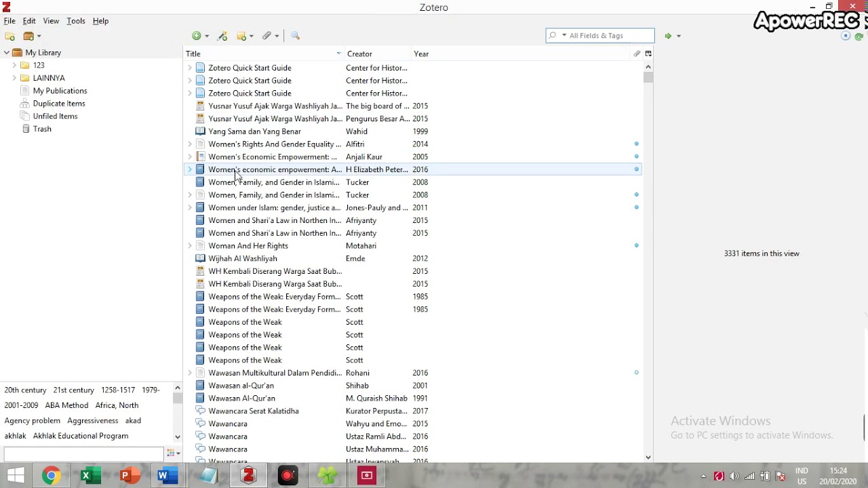This screenshot has height=488, width=868.
Task: Click the tag pane scroll down arrow
Action: pos(178,437)
